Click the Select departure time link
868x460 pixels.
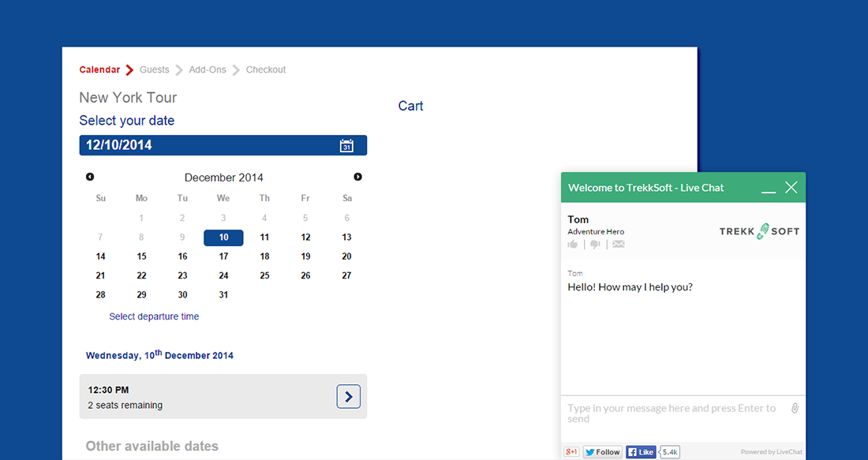(x=154, y=316)
